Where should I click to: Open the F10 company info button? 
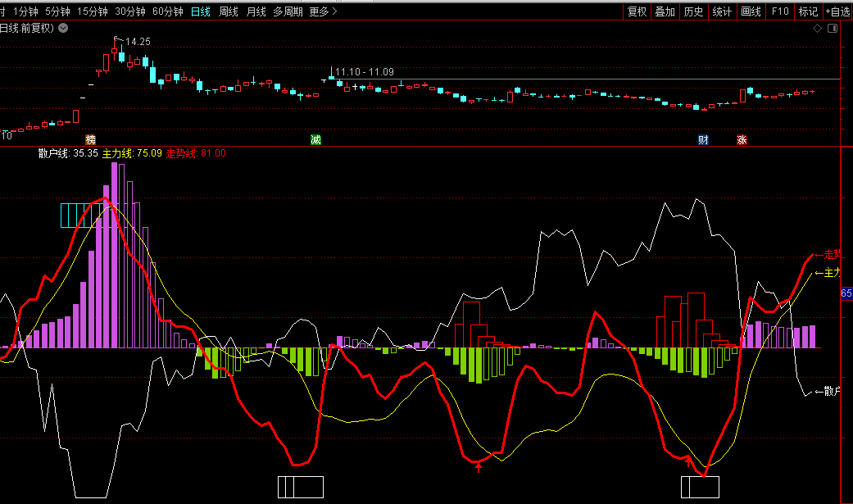click(780, 11)
